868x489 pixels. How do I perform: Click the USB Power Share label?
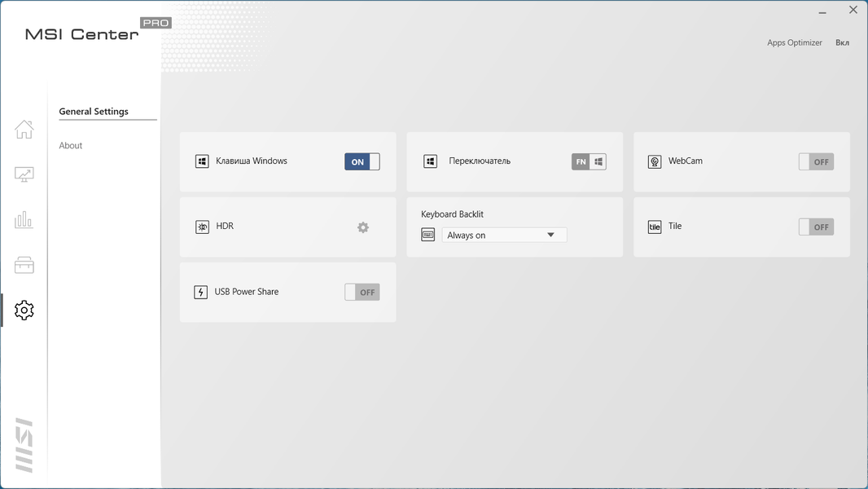coord(247,292)
